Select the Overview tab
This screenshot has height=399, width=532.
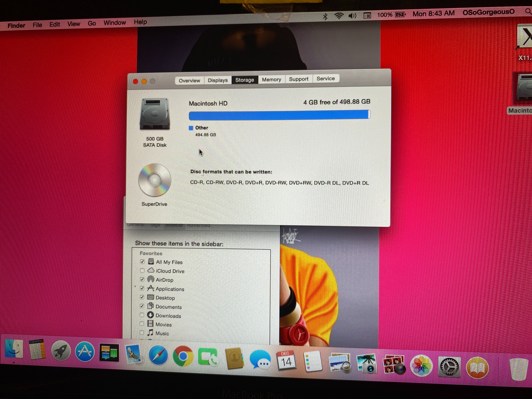(189, 81)
